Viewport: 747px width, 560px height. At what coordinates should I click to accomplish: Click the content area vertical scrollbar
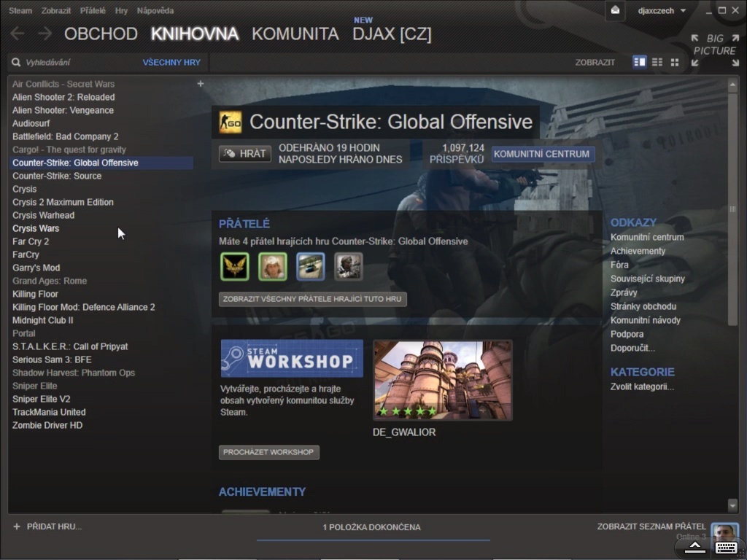(x=732, y=209)
